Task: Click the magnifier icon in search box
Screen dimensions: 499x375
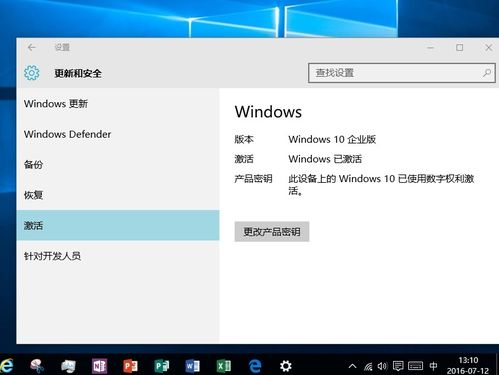Action: click(487, 73)
